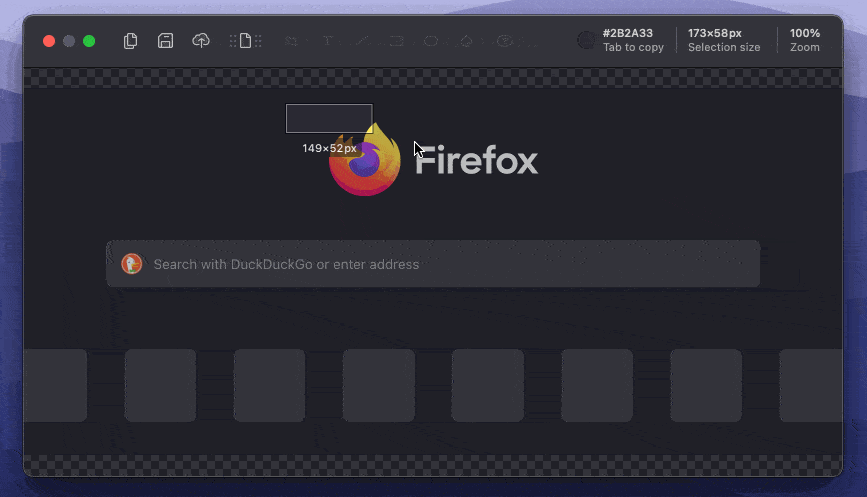
Task: Click the eye icon in toolbar
Action: point(505,41)
